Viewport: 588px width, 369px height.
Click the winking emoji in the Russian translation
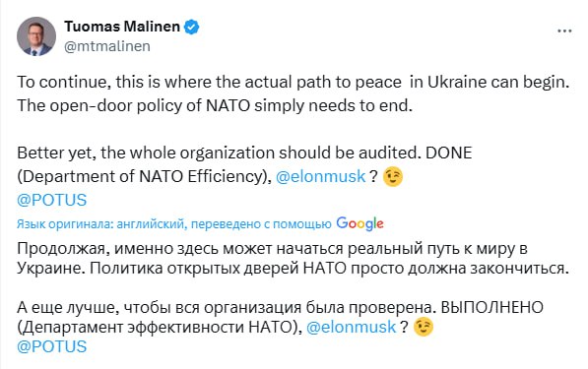click(x=424, y=327)
